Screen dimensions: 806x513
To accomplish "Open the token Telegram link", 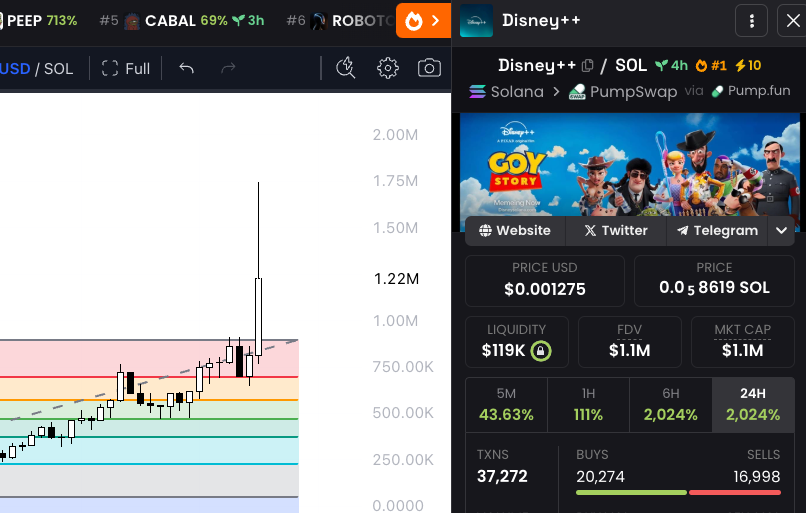I will pyautogui.click(x=717, y=230).
